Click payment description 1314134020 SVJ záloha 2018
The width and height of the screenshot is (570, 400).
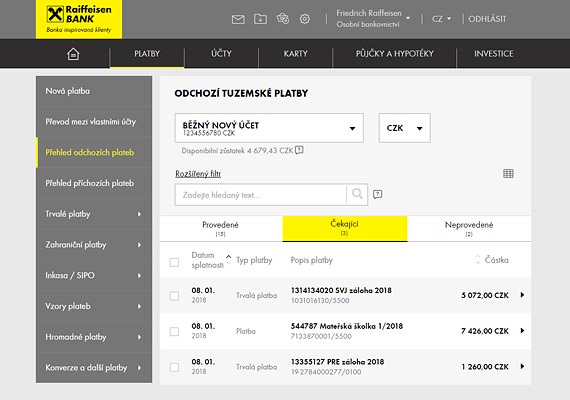coord(341,290)
